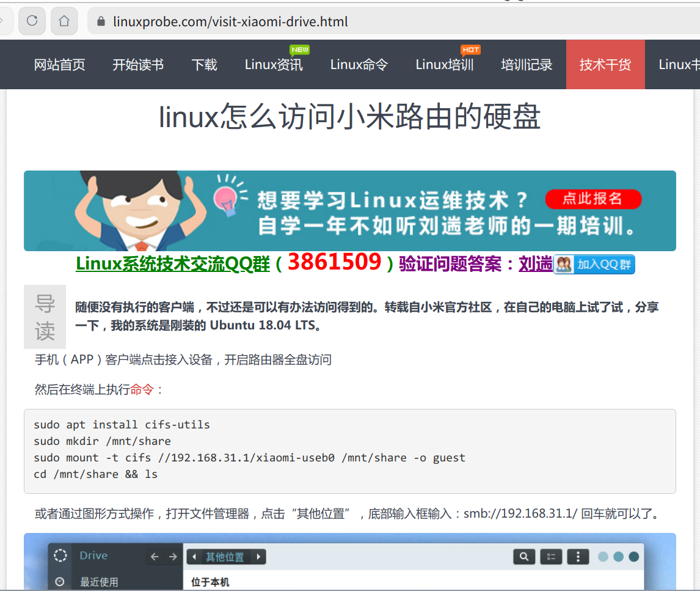This screenshot has height=591, width=700.
Task: Click the forward arrow in the file manager screenshot
Action: (173, 557)
